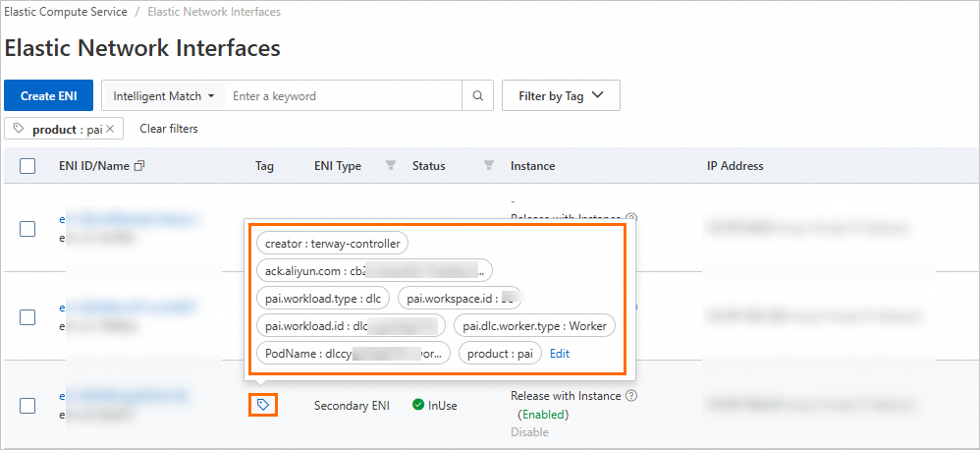Click the Enabled status label
Image resolution: width=980 pixels, height=450 pixels.
coord(544,414)
